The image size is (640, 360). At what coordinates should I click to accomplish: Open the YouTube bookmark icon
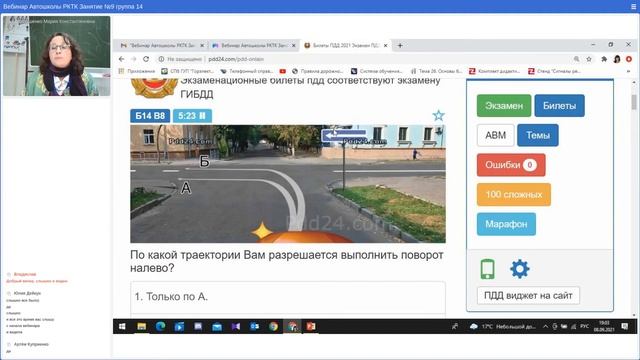pyautogui.click(x=282, y=71)
